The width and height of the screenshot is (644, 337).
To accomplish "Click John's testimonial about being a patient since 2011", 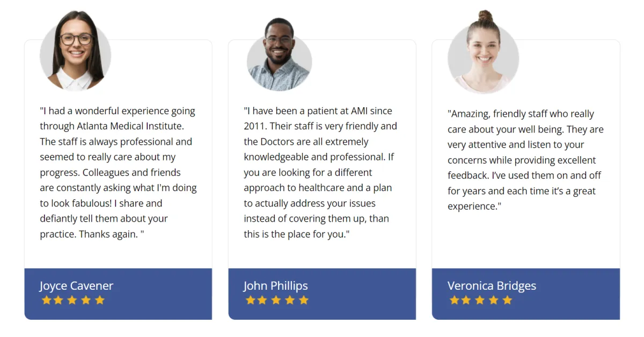I will click(x=320, y=173).
